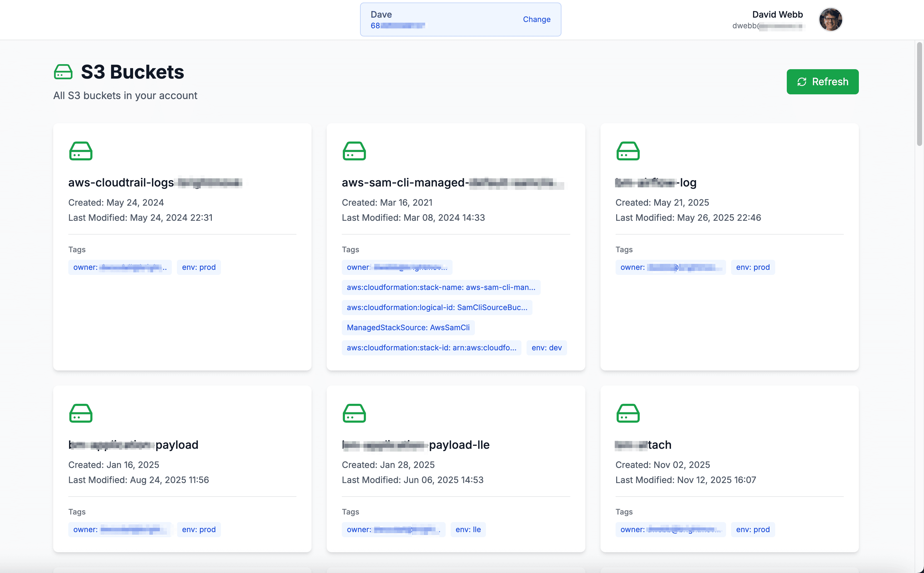Select the env: prod tag on aws-cloudtrail-logs

[198, 267]
